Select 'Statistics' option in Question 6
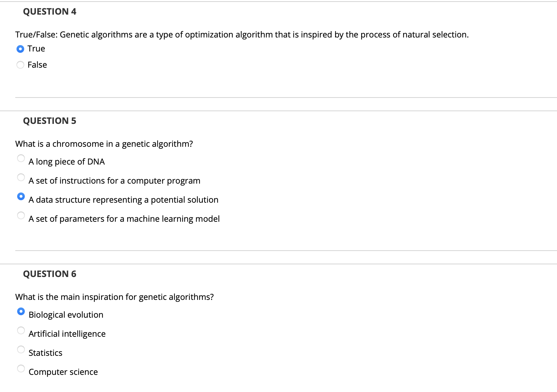The height and width of the screenshot is (392, 557). click(x=20, y=349)
